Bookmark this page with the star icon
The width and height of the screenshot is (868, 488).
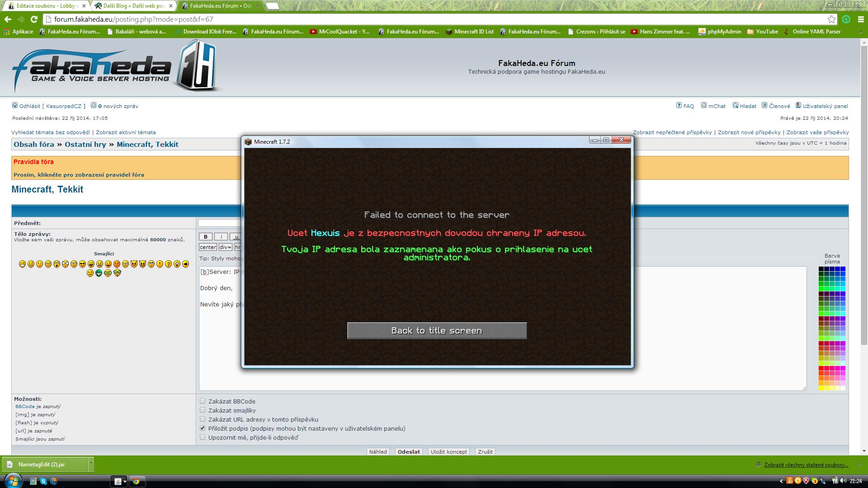831,19
